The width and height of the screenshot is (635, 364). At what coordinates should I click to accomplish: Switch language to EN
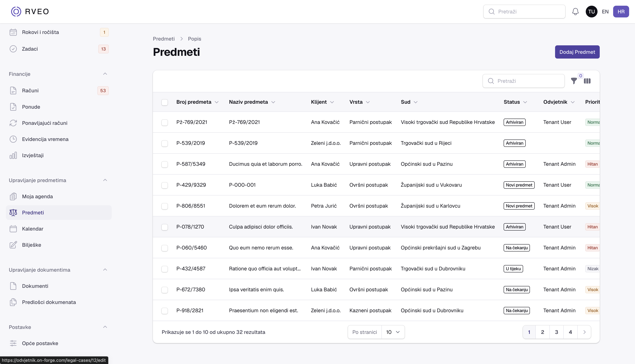tap(605, 12)
